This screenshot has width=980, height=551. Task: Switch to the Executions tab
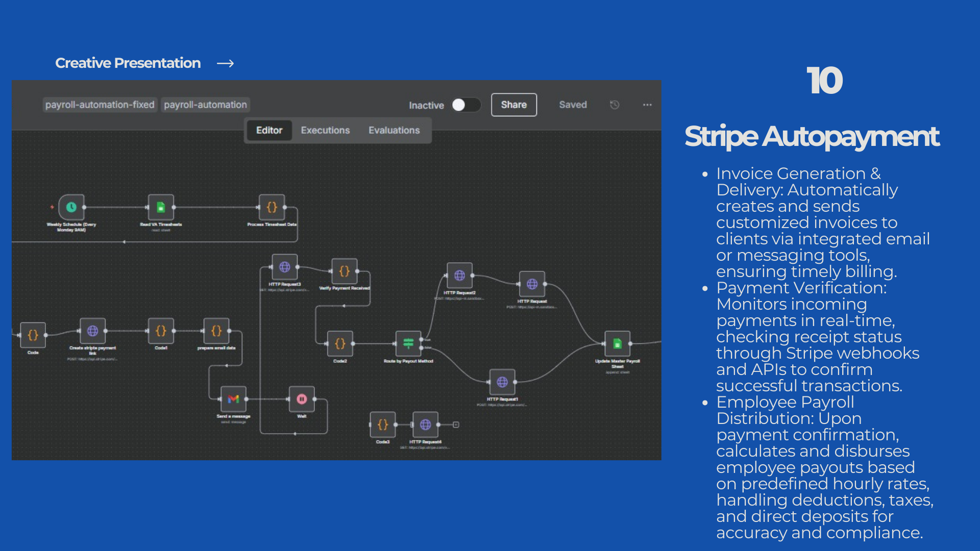[325, 130]
